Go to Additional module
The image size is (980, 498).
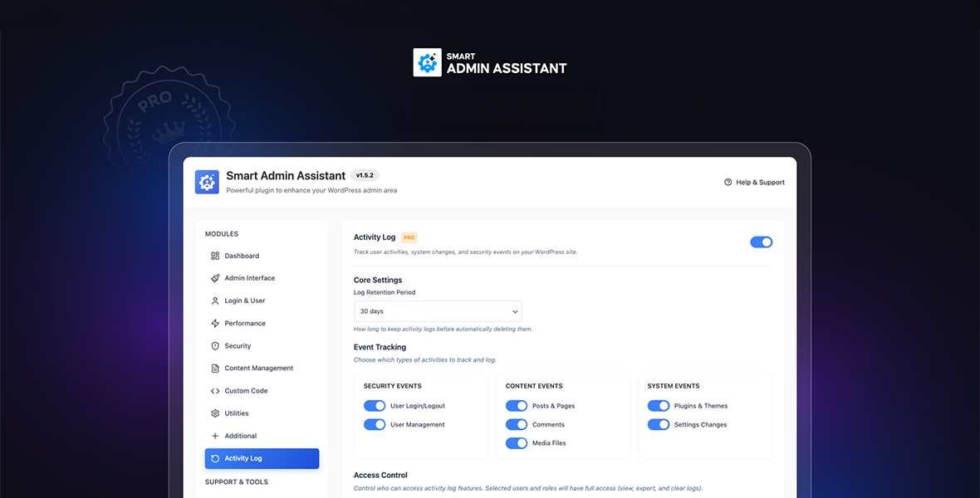[x=262, y=436]
